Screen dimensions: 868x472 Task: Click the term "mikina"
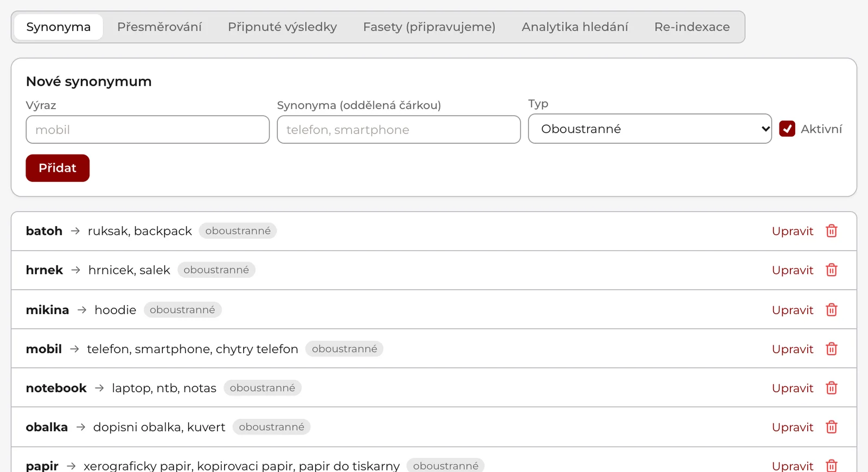(x=47, y=310)
